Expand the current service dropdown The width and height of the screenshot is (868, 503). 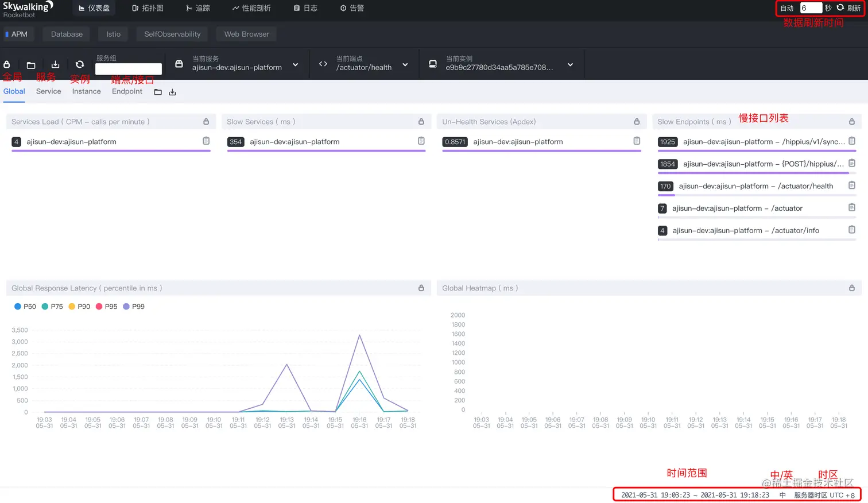click(x=295, y=65)
